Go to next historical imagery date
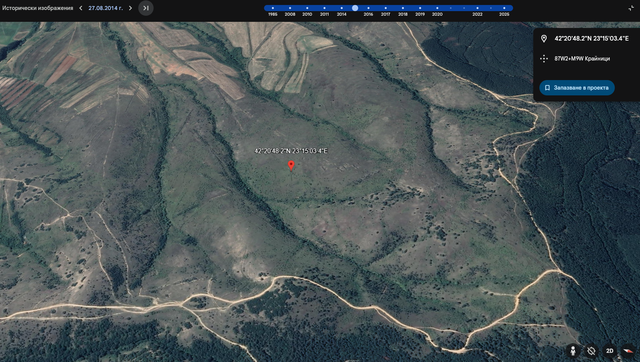This screenshot has width=640, height=362. [130, 8]
